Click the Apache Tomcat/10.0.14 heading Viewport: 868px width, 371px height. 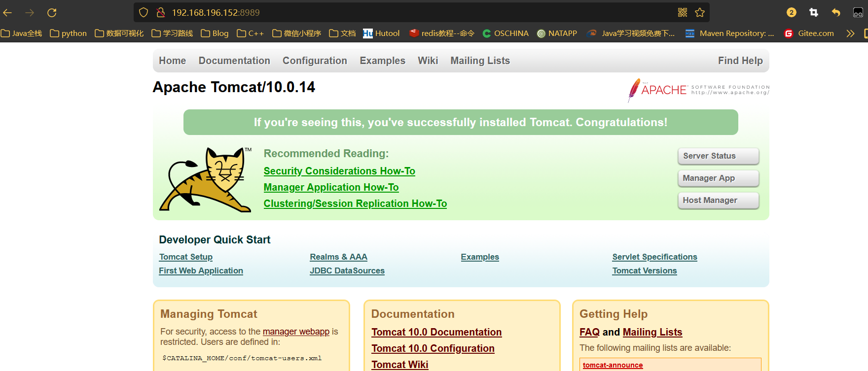click(234, 87)
